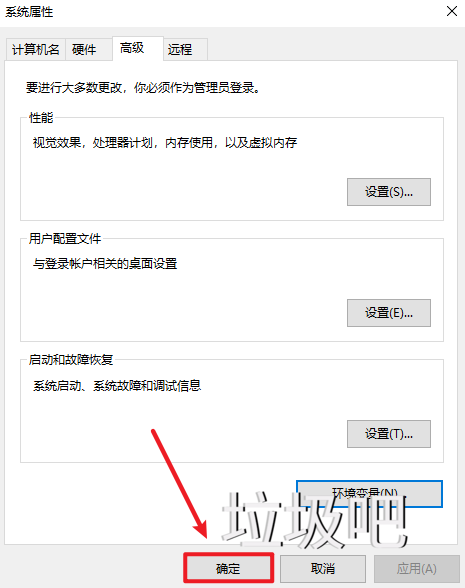This screenshot has width=465, height=588.
Task: Click the 应用(A) button
Action: [417, 568]
